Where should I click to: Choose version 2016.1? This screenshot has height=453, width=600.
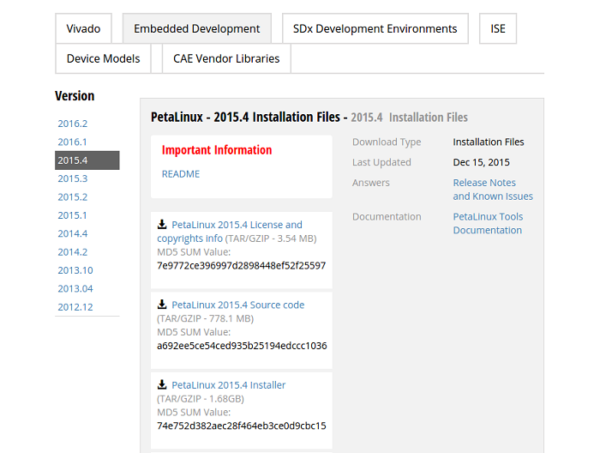pyautogui.click(x=72, y=142)
